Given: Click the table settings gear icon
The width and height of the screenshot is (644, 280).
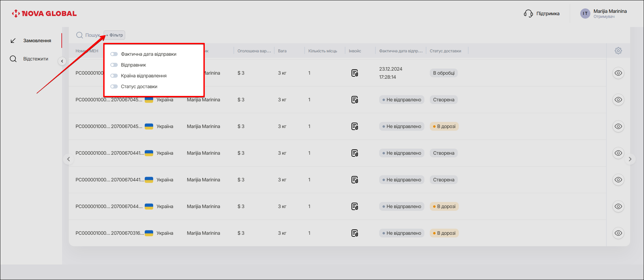Looking at the screenshot, I should coord(618,51).
